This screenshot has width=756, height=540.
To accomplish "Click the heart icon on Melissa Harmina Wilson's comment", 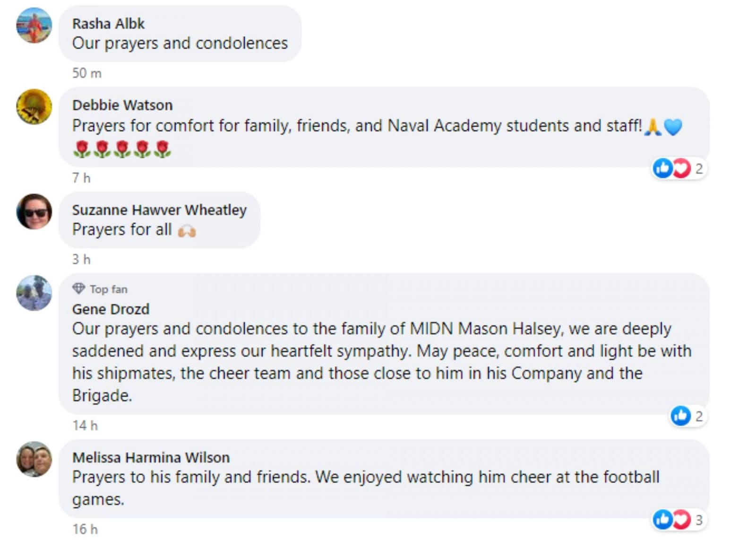I will (x=681, y=520).
